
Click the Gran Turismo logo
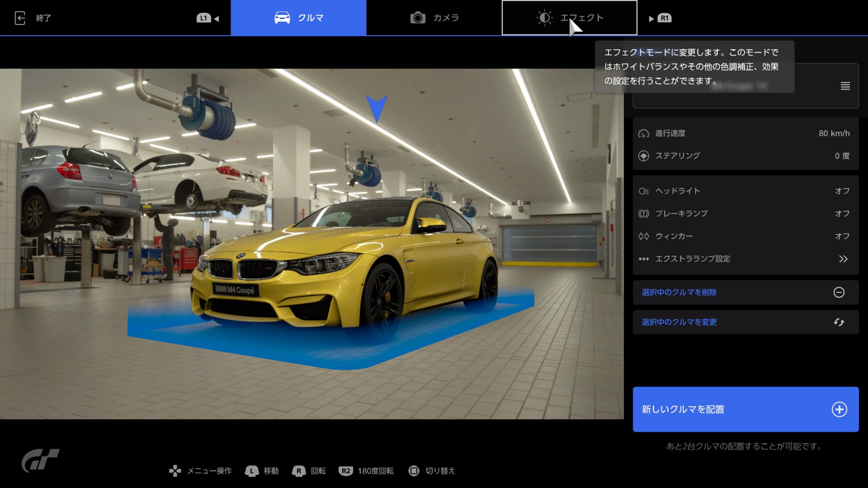click(40, 460)
